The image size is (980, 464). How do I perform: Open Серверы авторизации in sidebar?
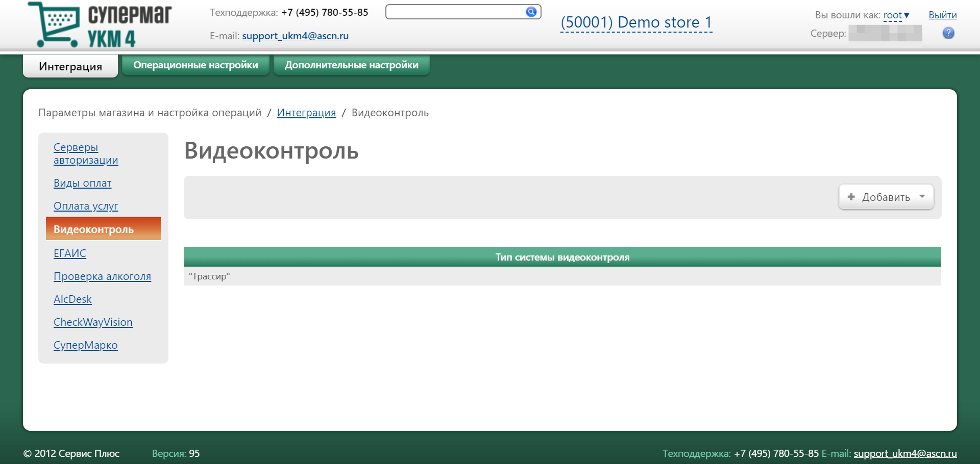[x=86, y=153]
